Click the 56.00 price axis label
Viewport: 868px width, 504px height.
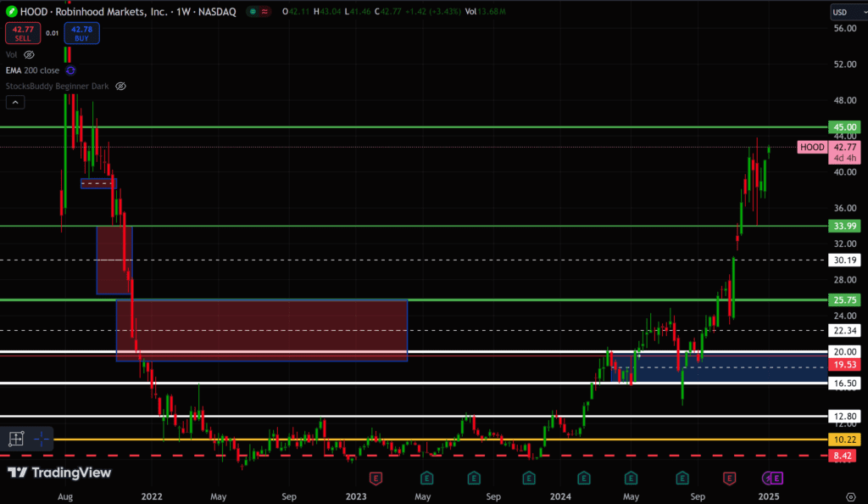pos(845,28)
